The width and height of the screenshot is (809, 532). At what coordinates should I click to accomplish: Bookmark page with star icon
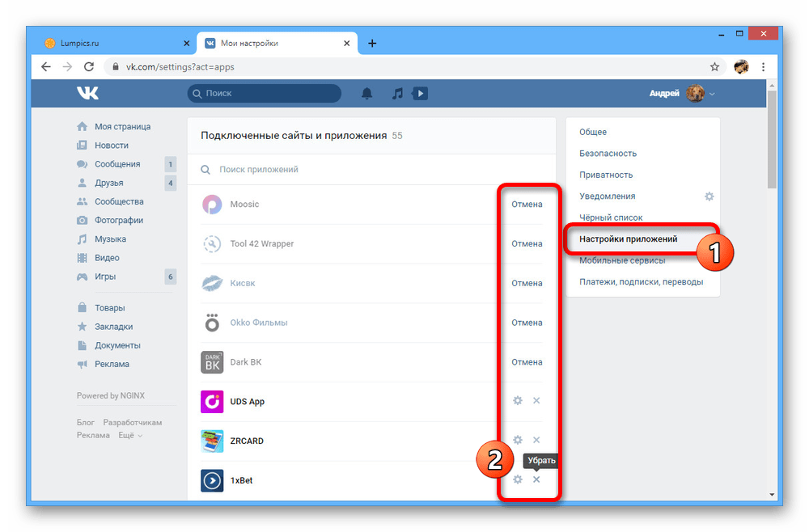[714, 66]
